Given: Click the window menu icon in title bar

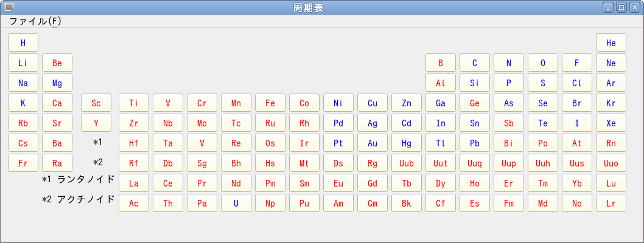Looking at the screenshot, I should tap(9, 7).
